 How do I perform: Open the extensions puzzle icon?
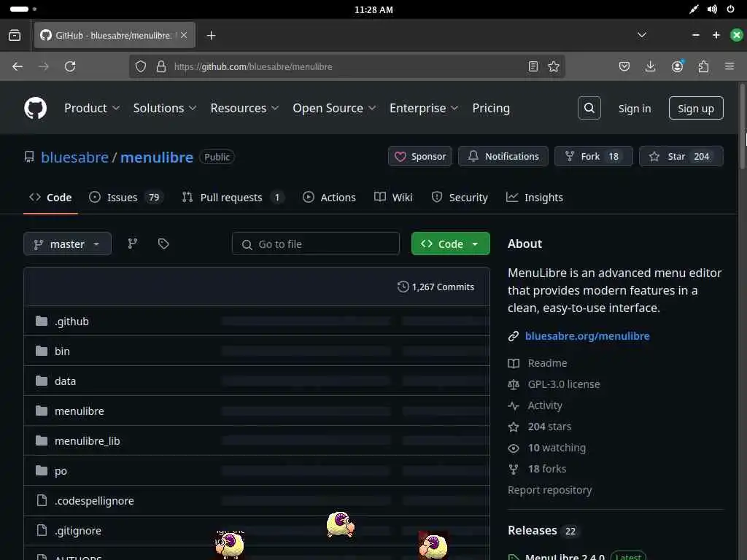click(x=703, y=66)
